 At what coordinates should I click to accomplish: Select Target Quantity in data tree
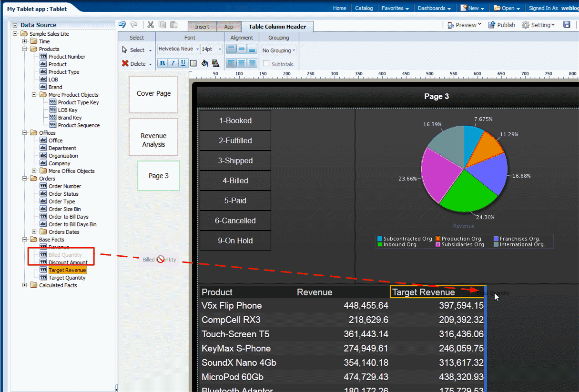click(67, 278)
